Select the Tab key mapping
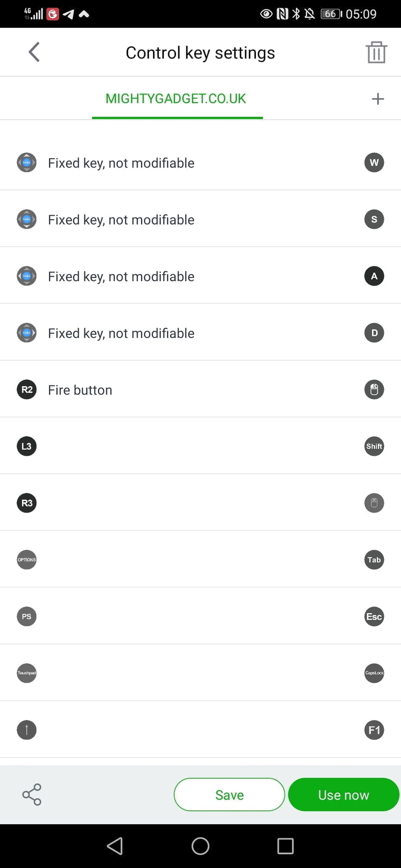401x868 pixels. pyautogui.click(x=374, y=560)
